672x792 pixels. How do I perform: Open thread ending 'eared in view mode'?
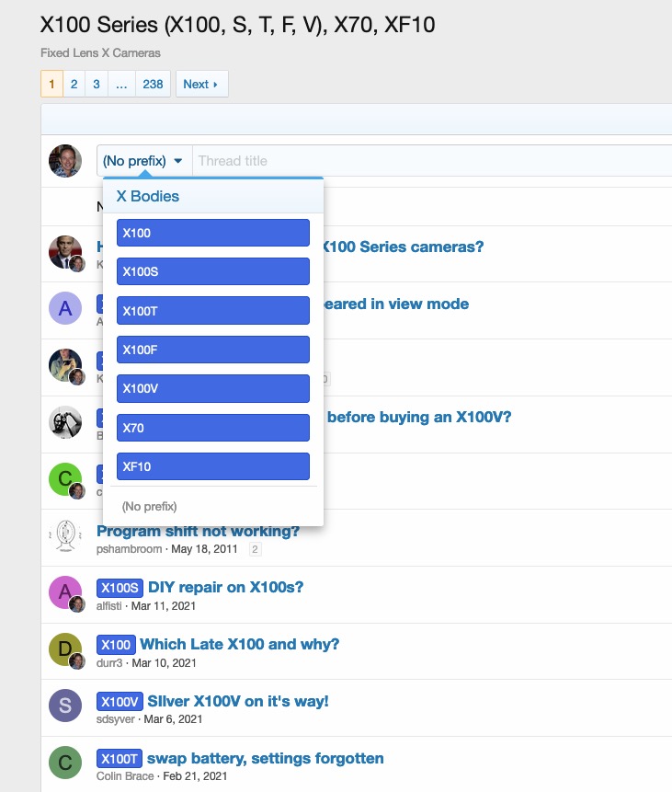(396, 304)
